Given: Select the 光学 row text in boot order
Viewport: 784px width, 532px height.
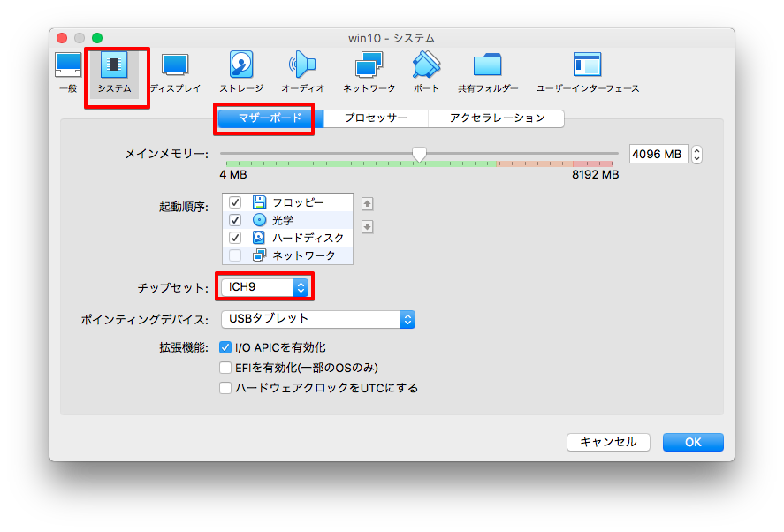Looking at the screenshot, I should tap(283, 220).
